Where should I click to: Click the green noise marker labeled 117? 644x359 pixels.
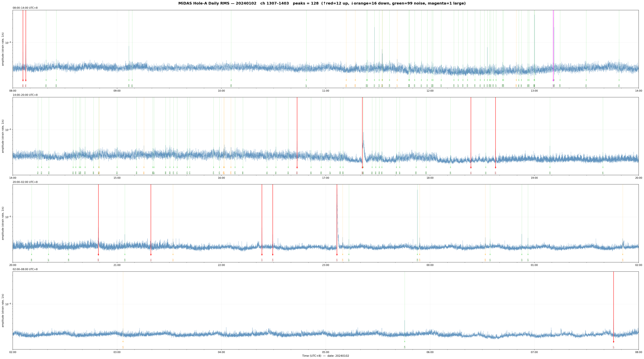point(349,254)
